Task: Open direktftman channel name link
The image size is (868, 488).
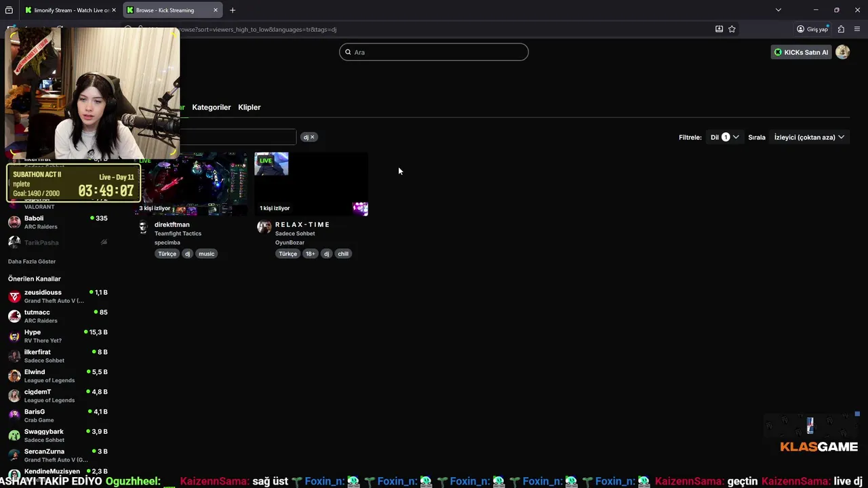Action: pos(172,224)
